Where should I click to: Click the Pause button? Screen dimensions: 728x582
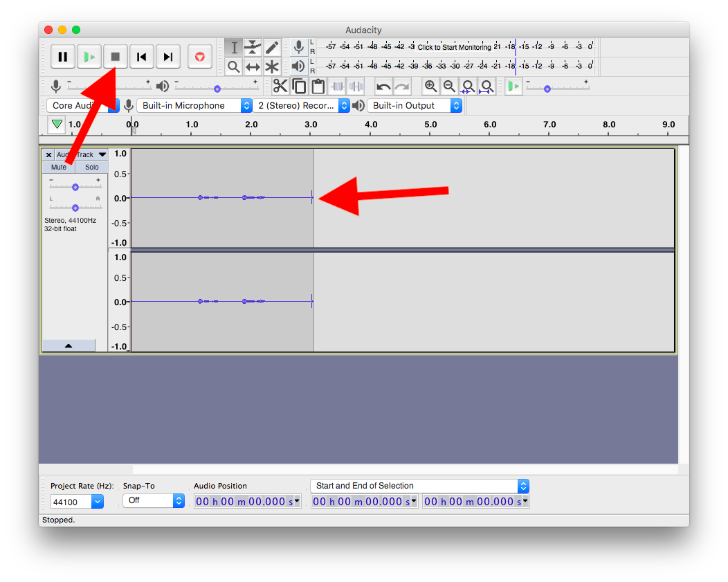(63, 57)
